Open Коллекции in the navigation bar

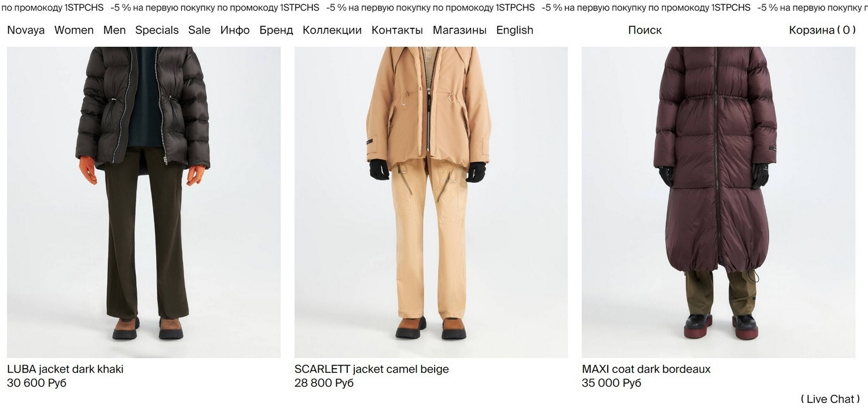[332, 30]
